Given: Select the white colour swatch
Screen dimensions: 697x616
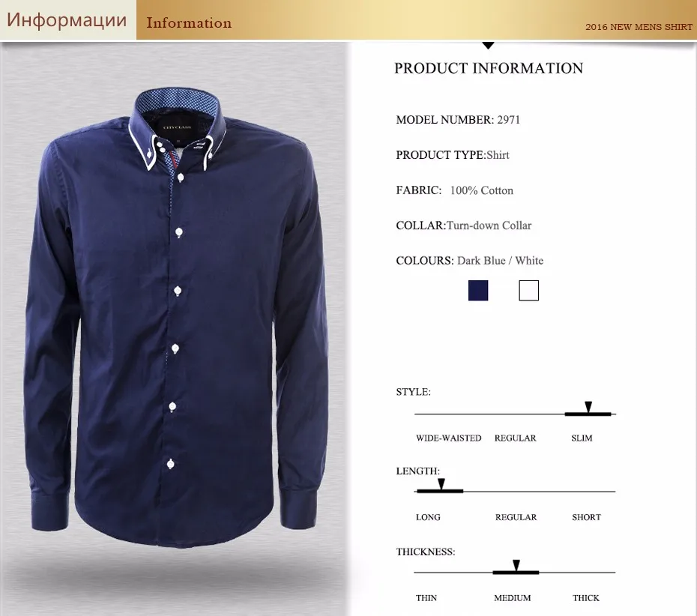Looking at the screenshot, I should (x=528, y=290).
